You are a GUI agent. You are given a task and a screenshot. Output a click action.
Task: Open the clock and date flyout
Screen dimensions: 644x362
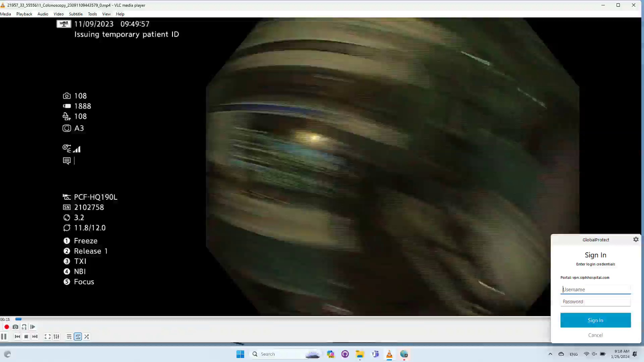[x=620, y=354]
